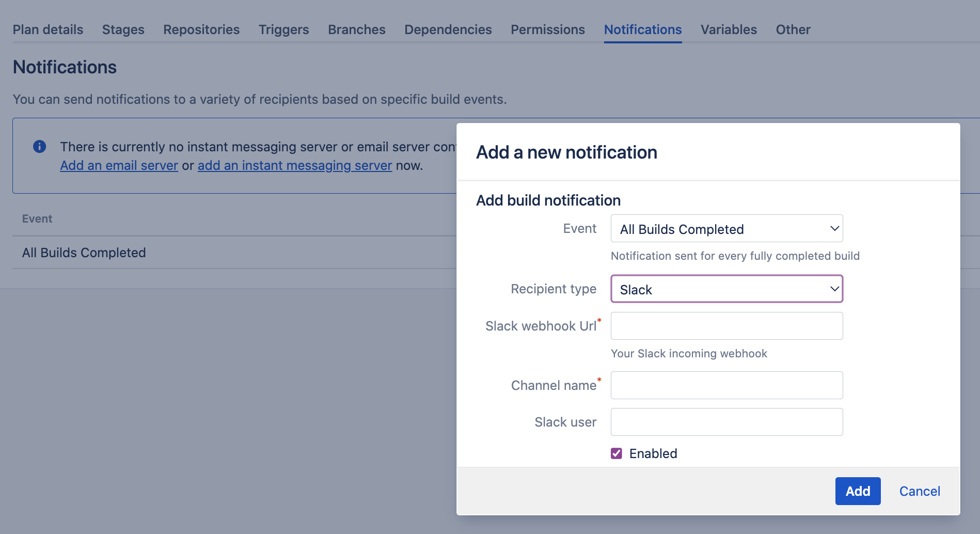Focus the Slack user input field
Image resolution: width=980 pixels, height=534 pixels.
tap(726, 422)
